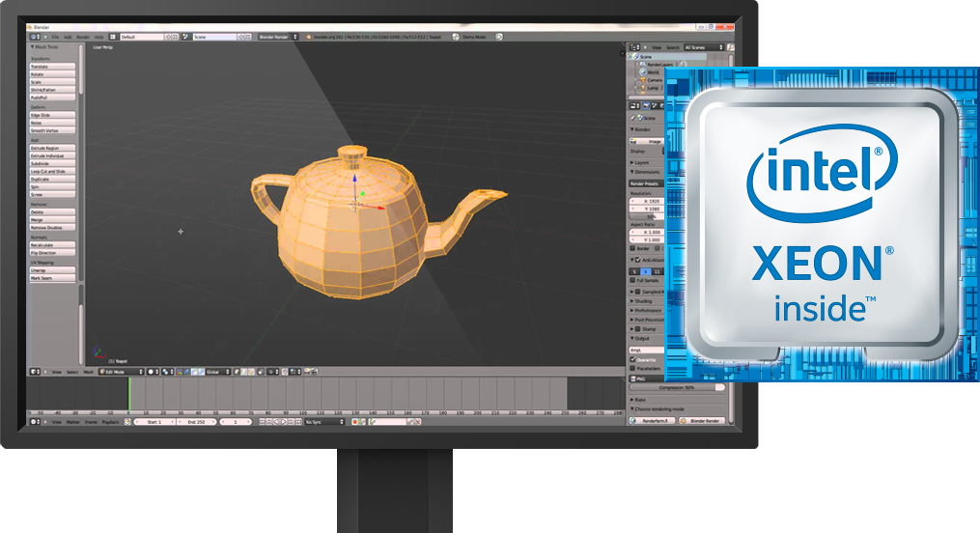Click the Extrude Region button
The height and width of the screenshot is (533, 980).
tap(52, 148)
